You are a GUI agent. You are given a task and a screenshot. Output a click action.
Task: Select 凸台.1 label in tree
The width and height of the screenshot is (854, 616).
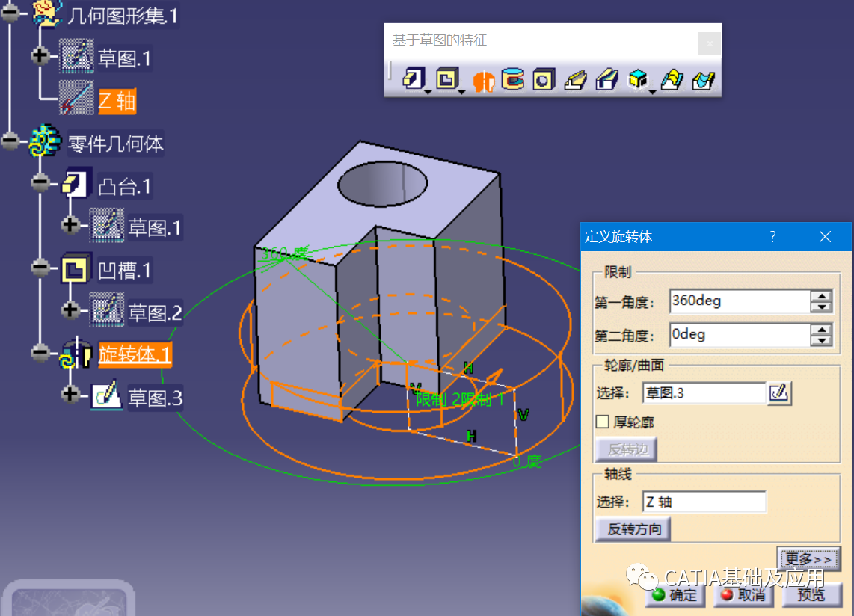126,186
